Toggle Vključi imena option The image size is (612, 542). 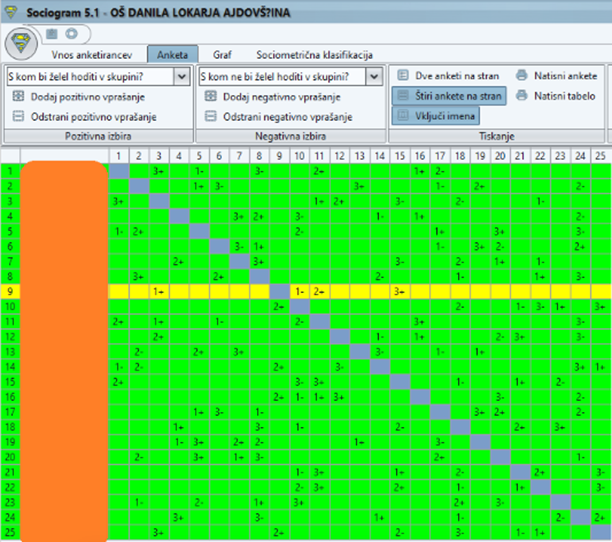[x=436, y=116]
